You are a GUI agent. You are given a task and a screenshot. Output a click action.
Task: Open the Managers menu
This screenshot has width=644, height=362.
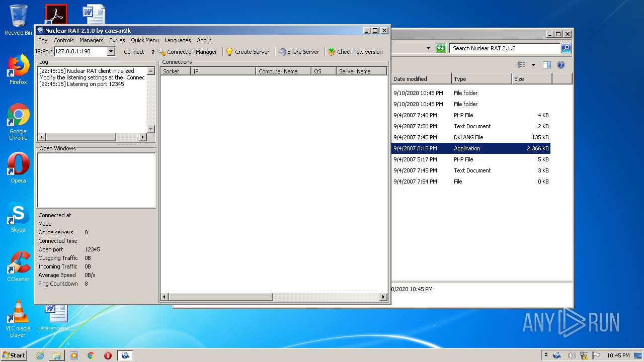[x=91, y=40]
